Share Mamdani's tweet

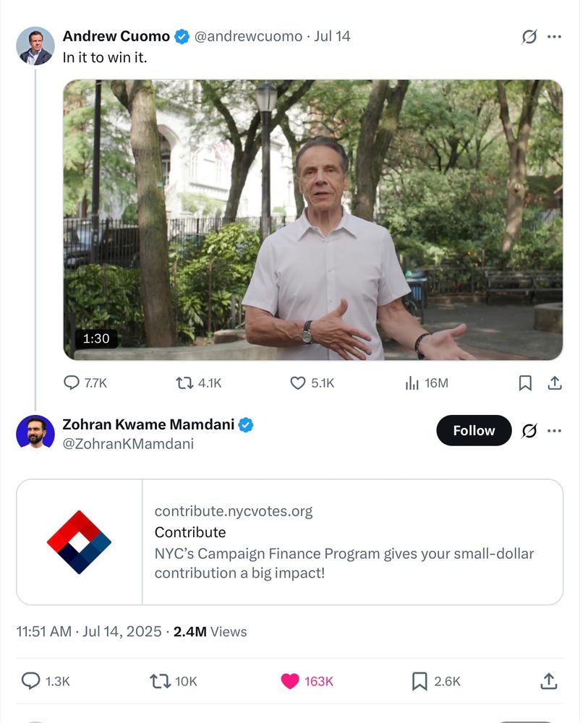[548, 681]
